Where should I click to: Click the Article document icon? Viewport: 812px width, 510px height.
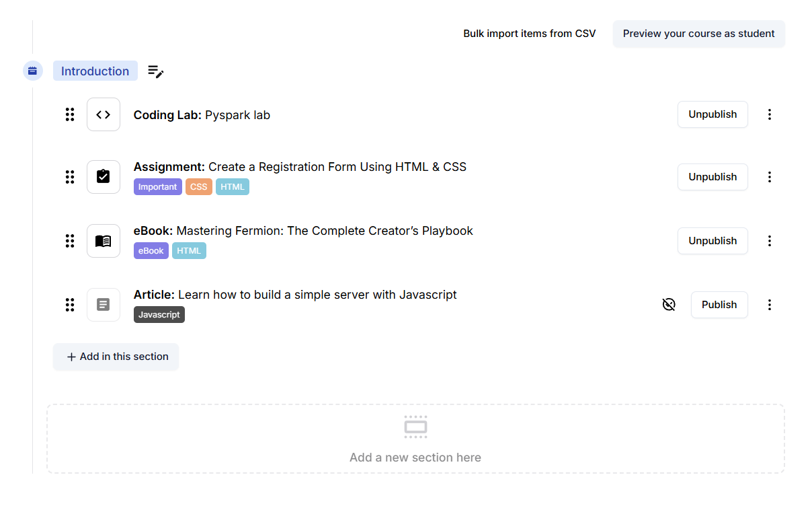point(103,305)
